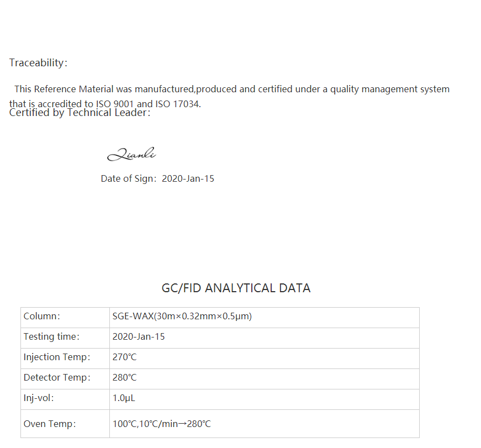
Task: Select the 'Inj-vol:' label cell
Action: pos(65,399)
